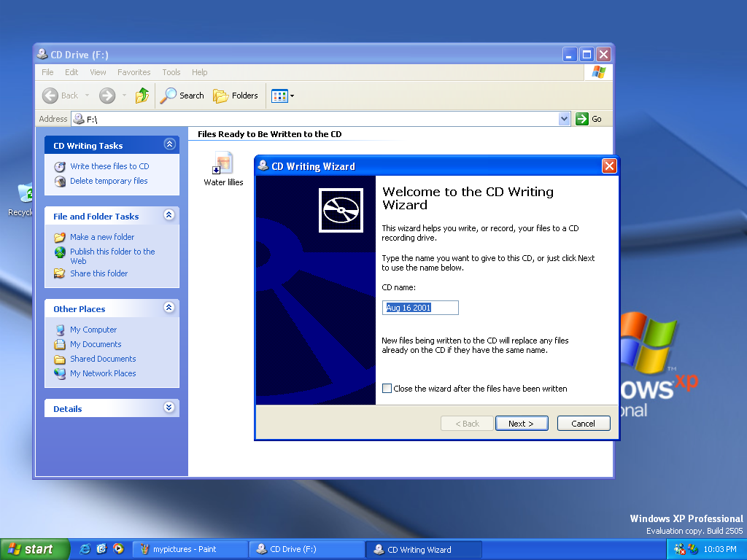Click the Delete temporary files icon
Viewport: 747px width, 560px height.
point(60,182)
